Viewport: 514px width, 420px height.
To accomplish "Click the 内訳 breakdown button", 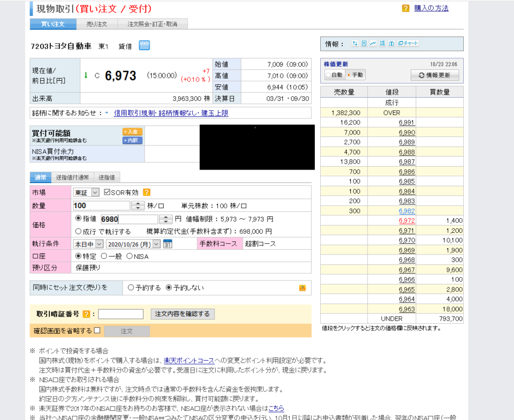I will (133, 141).
